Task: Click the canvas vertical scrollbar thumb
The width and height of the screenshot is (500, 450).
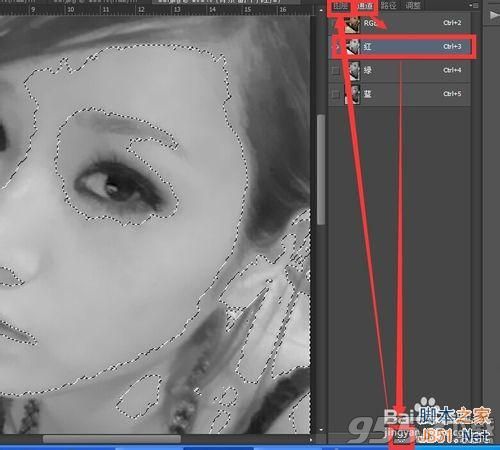Action: tap(321, 169)
